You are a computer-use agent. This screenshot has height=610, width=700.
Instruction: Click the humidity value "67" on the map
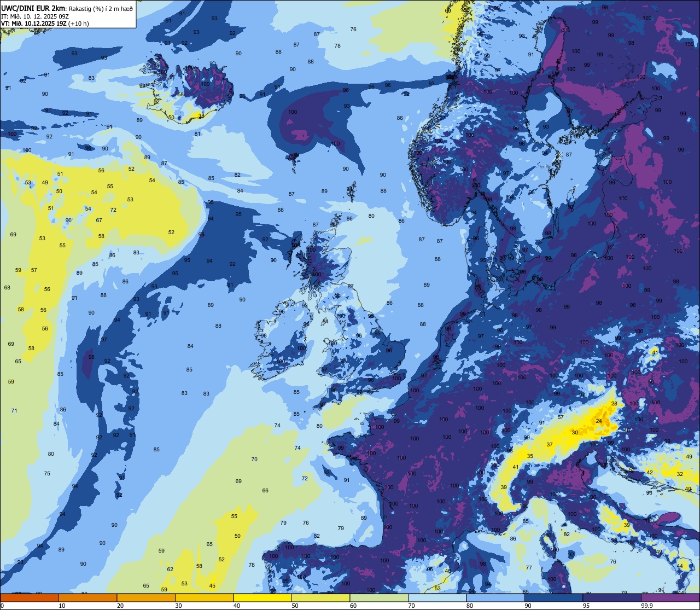tap(99, 220)
